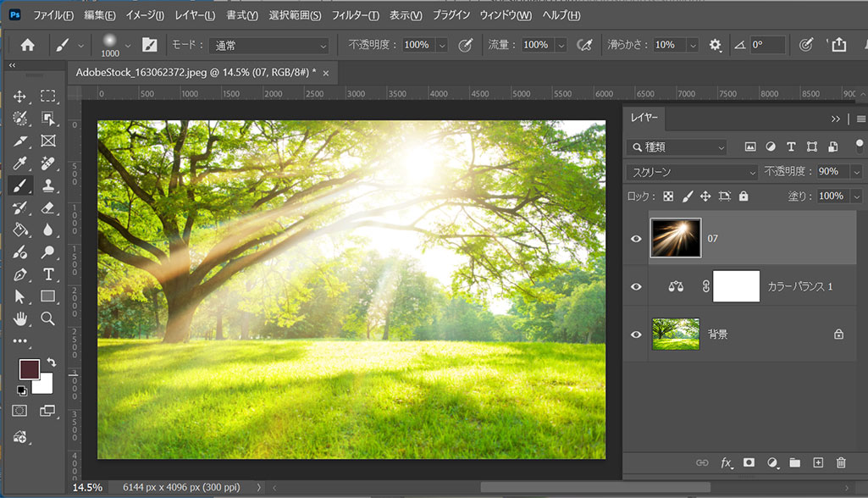The image size is (868, 498).
Task: Click the add layer mask icon
Action: click(x=749, y=462)
